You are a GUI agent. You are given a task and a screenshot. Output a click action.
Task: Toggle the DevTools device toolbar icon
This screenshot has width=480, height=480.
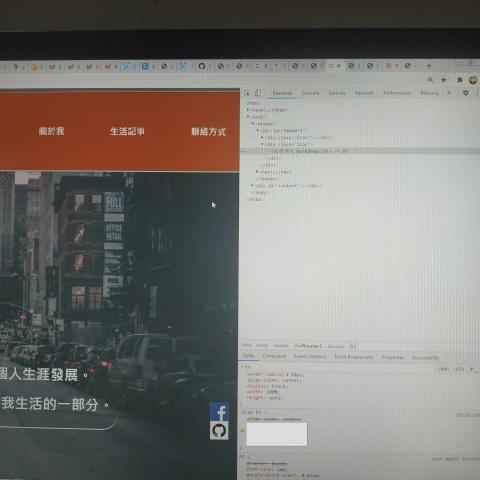click(258, 93)
